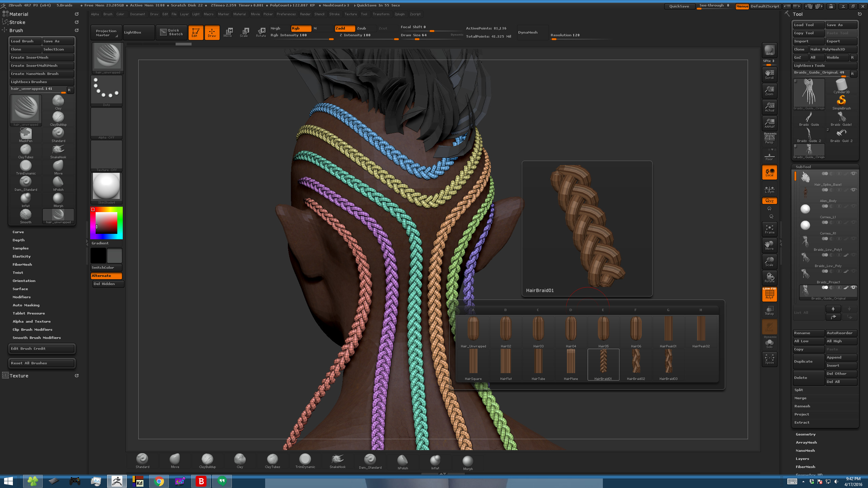Toggle Local symmetry button
Viewport: 868px width, 488px height.
pyautogui.click(x=769, y=172)
